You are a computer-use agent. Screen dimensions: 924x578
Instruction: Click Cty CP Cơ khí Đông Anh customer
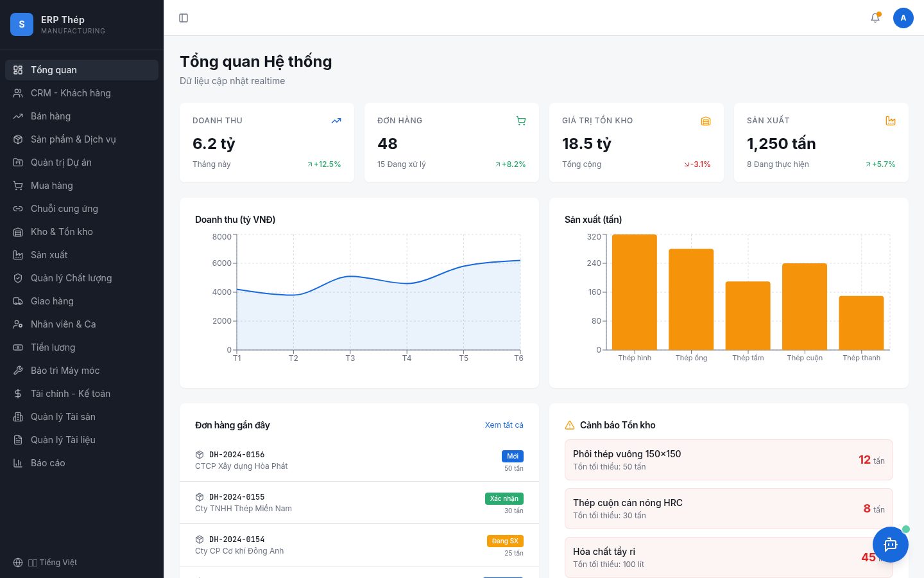239,551
